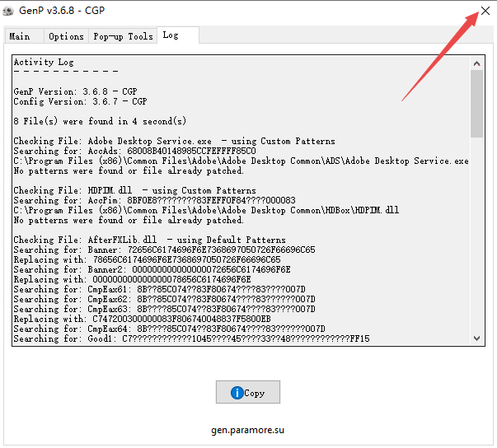497x448 pixels.
Task: Select the Pop-up Tools tab
Action: pos(123,36)
